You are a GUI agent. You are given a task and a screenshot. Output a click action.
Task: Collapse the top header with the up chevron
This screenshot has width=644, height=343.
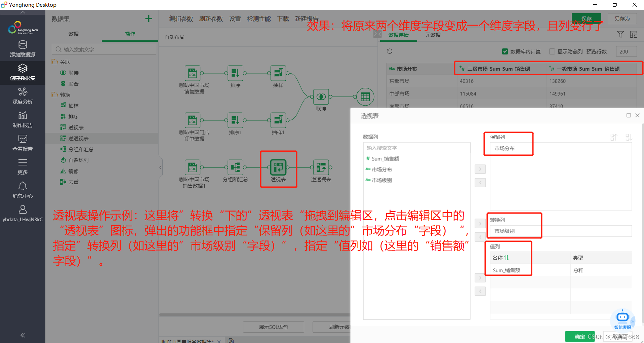pyautogui.click(x=23, y=12)
